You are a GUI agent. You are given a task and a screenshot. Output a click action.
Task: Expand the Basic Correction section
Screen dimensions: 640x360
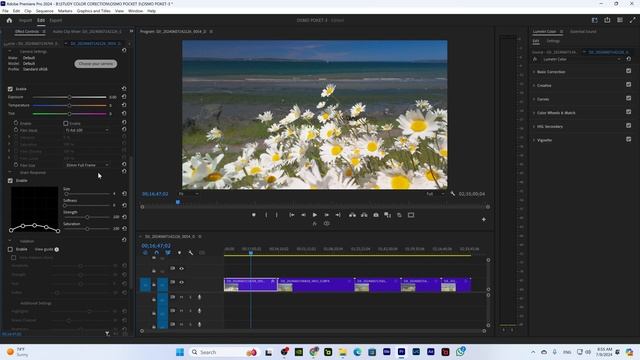[534, 72]
